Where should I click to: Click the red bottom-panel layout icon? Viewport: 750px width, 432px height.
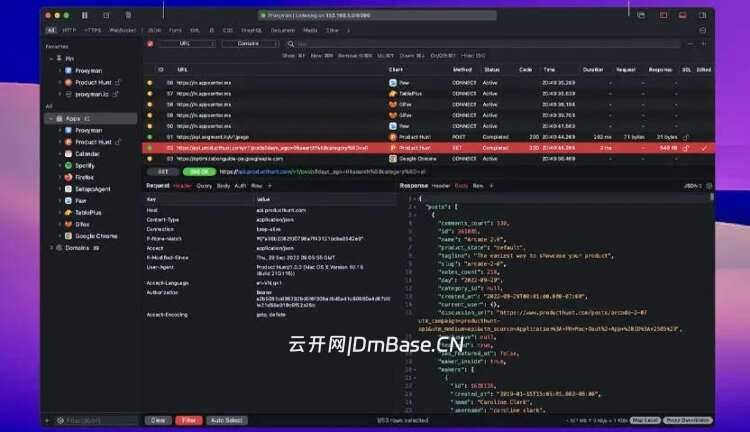coord(683,15)
